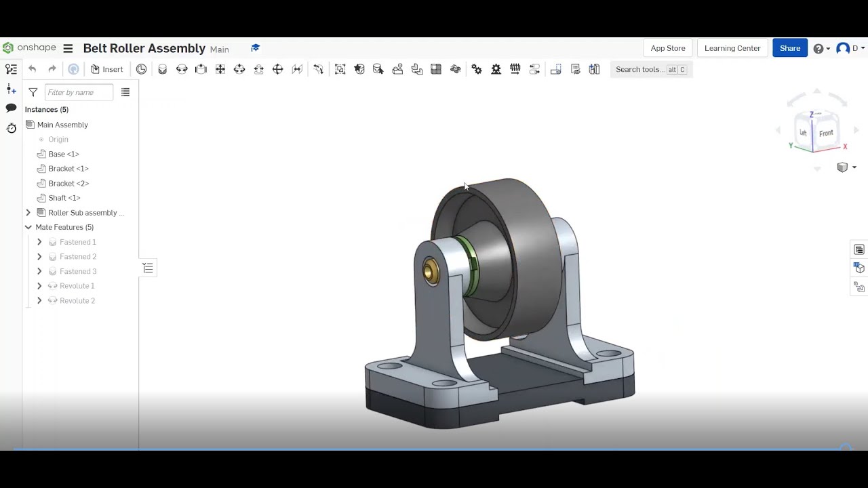Click the Instances (5) header

tap(47, 110)
